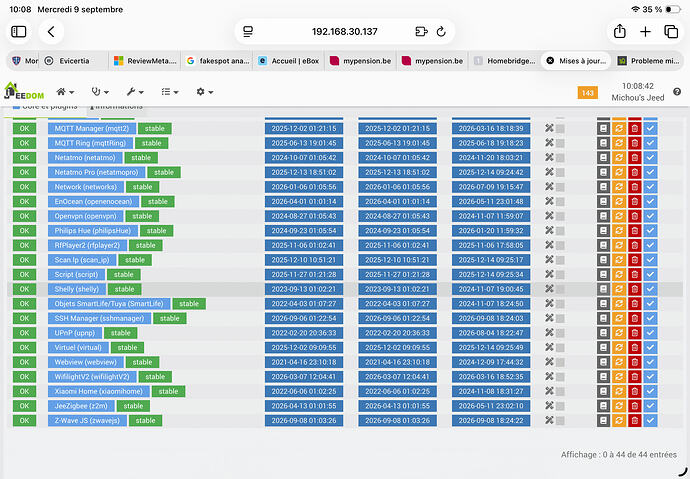Toggle do-not-update checkbox for Shelly
The width and height of the screenshot is (690, 479).
[560, 289]
